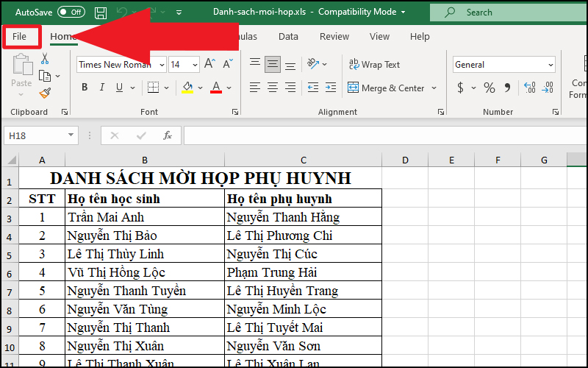Viewport: 588px width, 368px height.
Task: Expand the Borders options arrow
Action: [x=167, y=88]
